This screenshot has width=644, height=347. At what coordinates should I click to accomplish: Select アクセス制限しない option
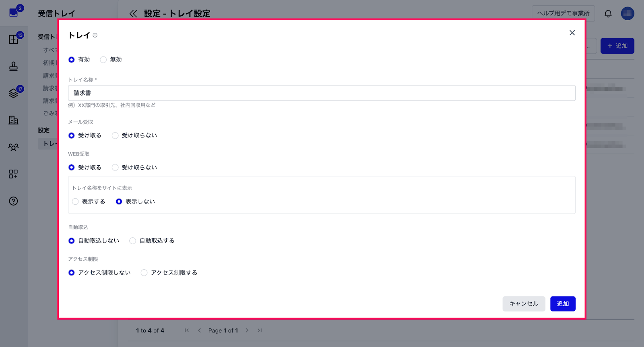click(x=72, y=273)
